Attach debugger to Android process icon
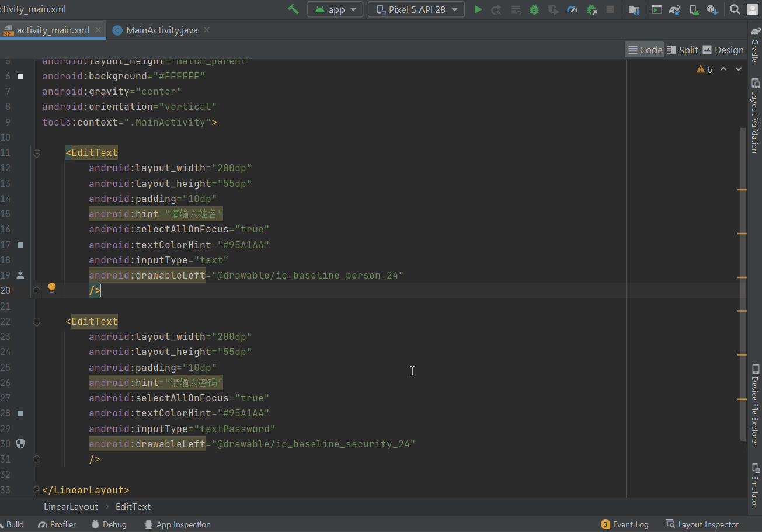The width and height of the screenshot is (762, 532). (591, 9)
